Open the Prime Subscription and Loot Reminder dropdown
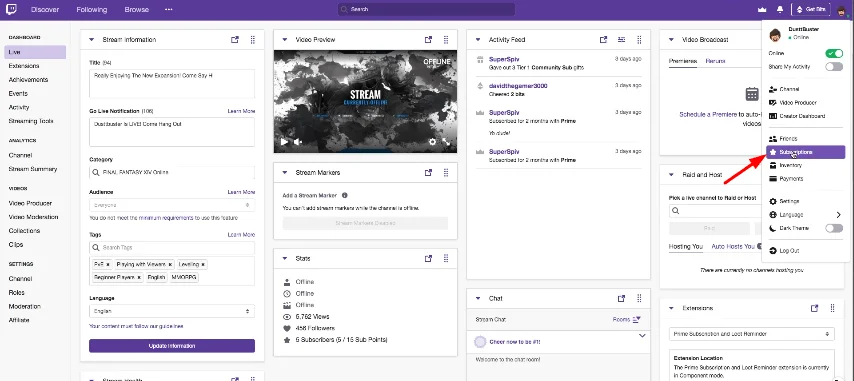The height and width of the screenshot is (381, 854). pyautogui.click(x=752, y=334)
